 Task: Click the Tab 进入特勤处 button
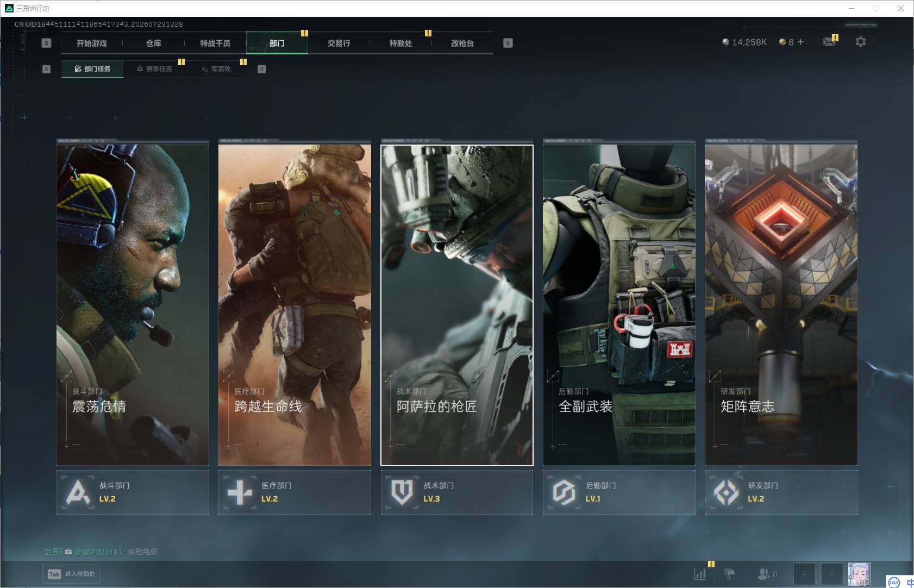click(x=72, y=574)
